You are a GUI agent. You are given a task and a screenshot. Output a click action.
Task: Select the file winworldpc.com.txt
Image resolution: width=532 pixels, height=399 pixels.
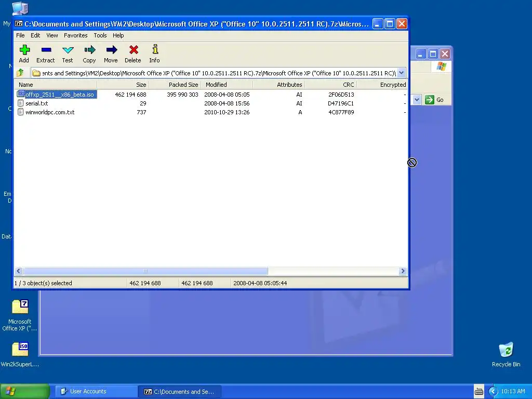pyautogui.click(x=50, y=112)
